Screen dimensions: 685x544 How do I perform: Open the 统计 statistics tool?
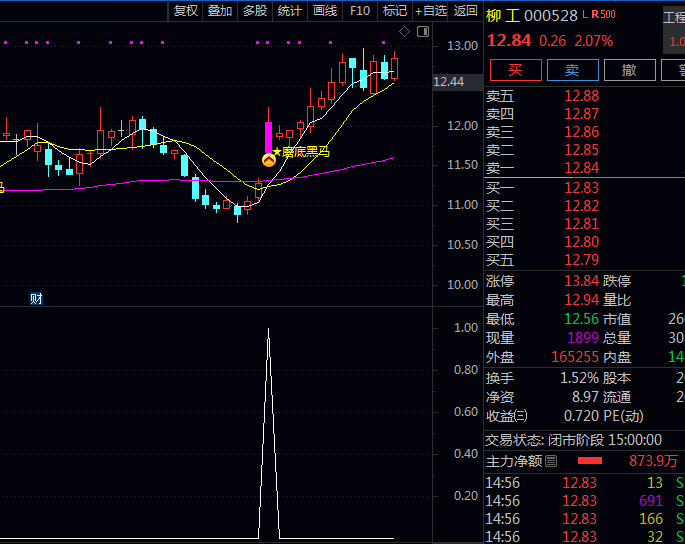pyautogui.click(x=290, y=10)
